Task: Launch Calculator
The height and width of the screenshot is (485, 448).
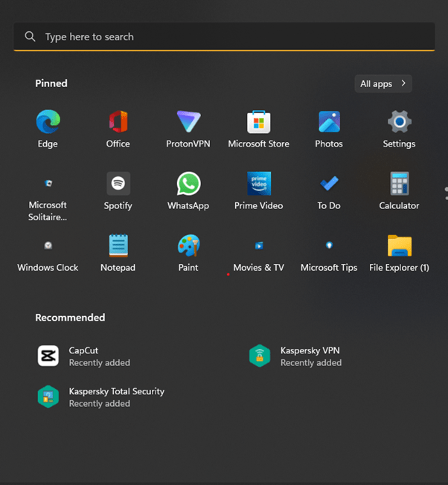Action: tap(399, 190)
